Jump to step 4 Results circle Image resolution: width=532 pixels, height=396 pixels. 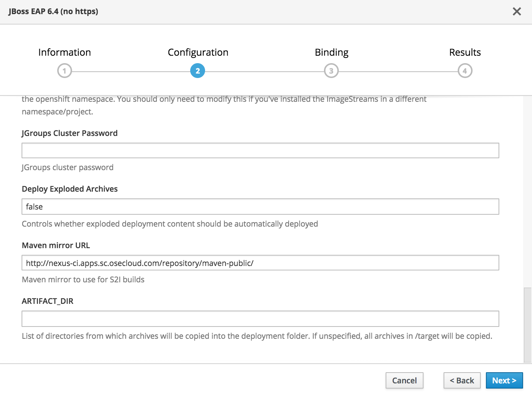point(465,71)
